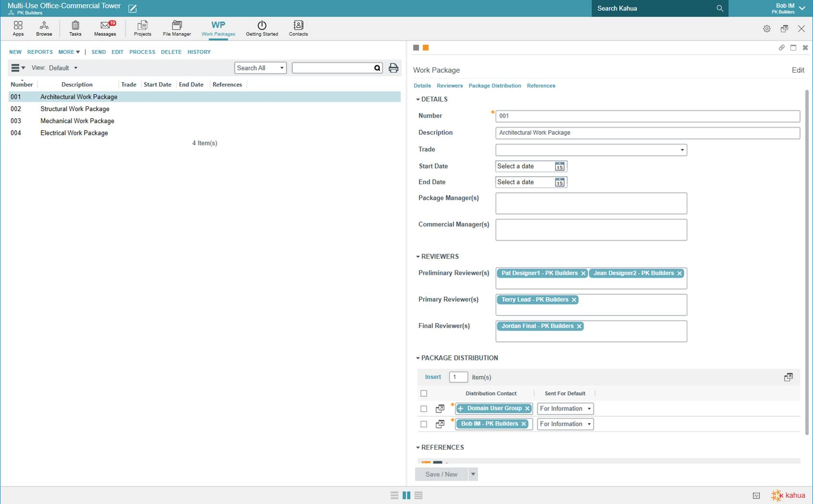The width and height of the screenshot is (813, 504).
Task: Check the Domain User Group row checkbox
Action: click(423, 409)
